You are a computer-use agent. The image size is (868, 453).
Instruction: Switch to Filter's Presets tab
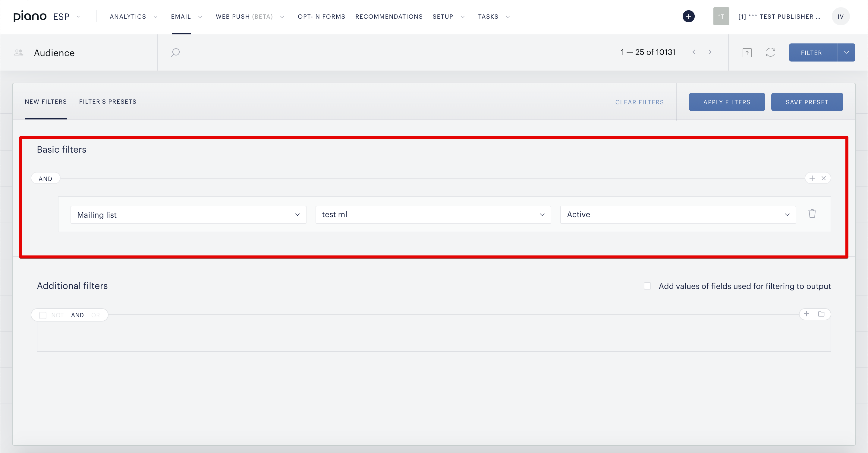tap(108, 102)
